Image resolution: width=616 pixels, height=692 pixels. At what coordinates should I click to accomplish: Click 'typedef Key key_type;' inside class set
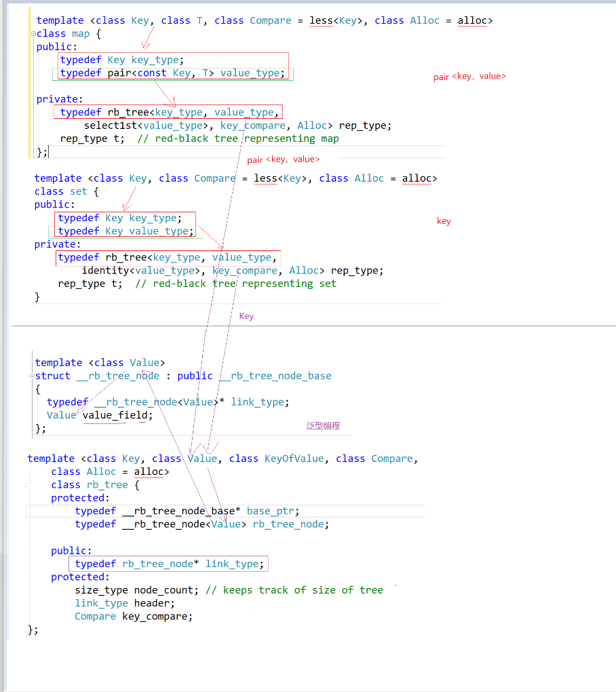[x=119, y=218]
